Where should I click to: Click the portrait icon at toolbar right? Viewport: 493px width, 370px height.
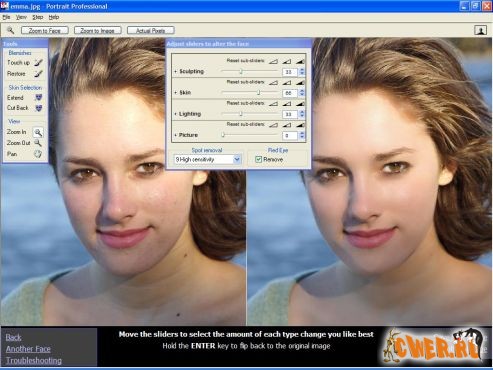pos(480,31)
